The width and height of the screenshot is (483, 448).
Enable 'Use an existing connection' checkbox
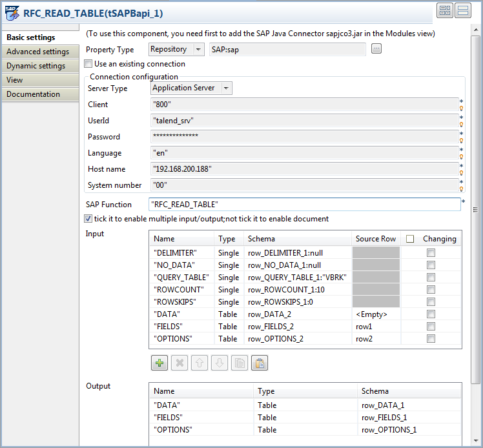[x=88, y=64]
